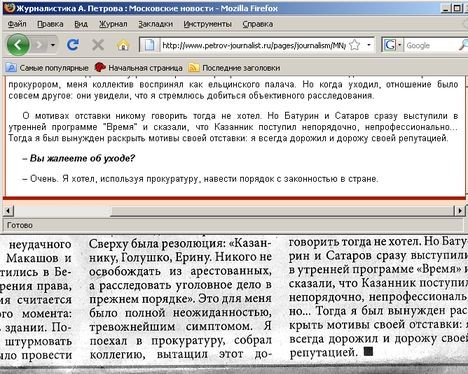
Task: Click the greyed Forward arrow button
Action: [40, 44]
